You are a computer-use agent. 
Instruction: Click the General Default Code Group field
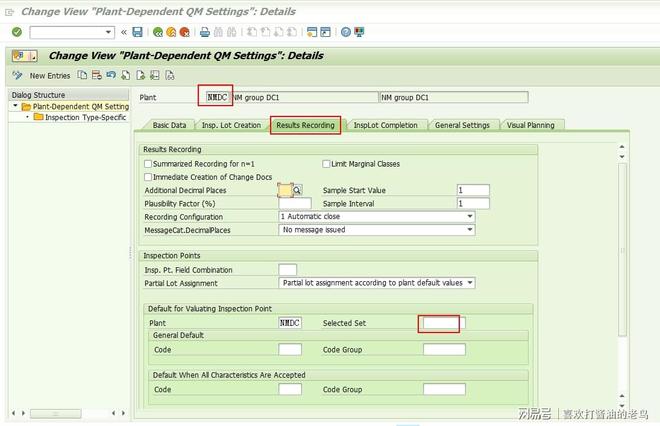coord(444,350)
